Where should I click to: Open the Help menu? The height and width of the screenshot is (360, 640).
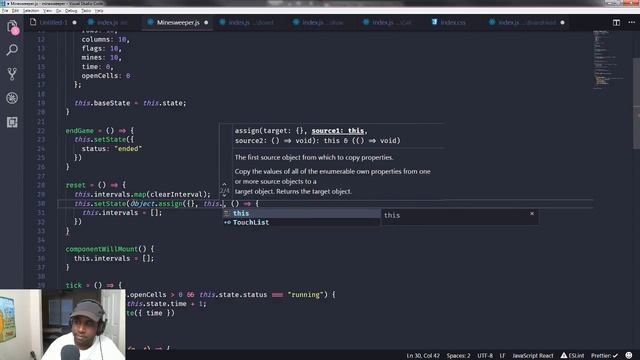(99, 11)
